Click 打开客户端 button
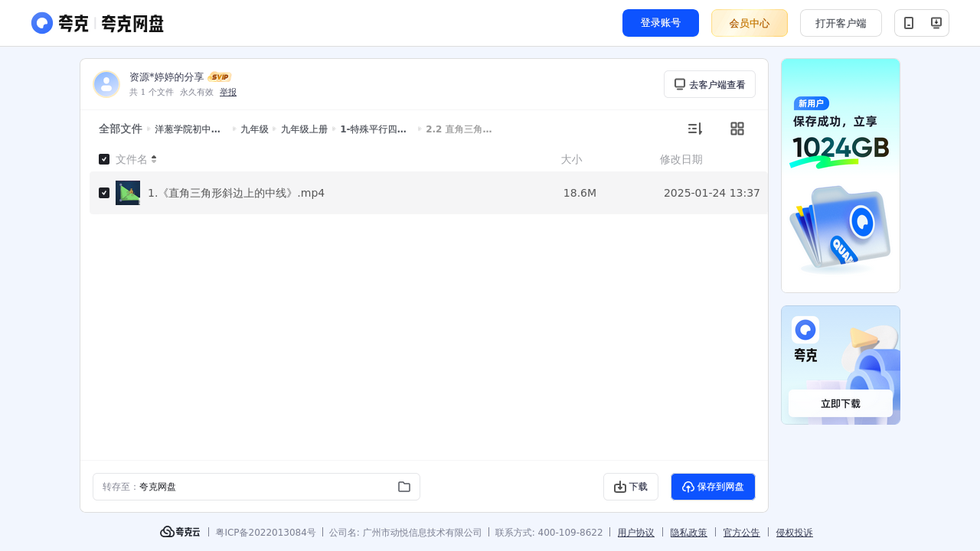This screenshot has height=551, width=980. tap(841, 23)
